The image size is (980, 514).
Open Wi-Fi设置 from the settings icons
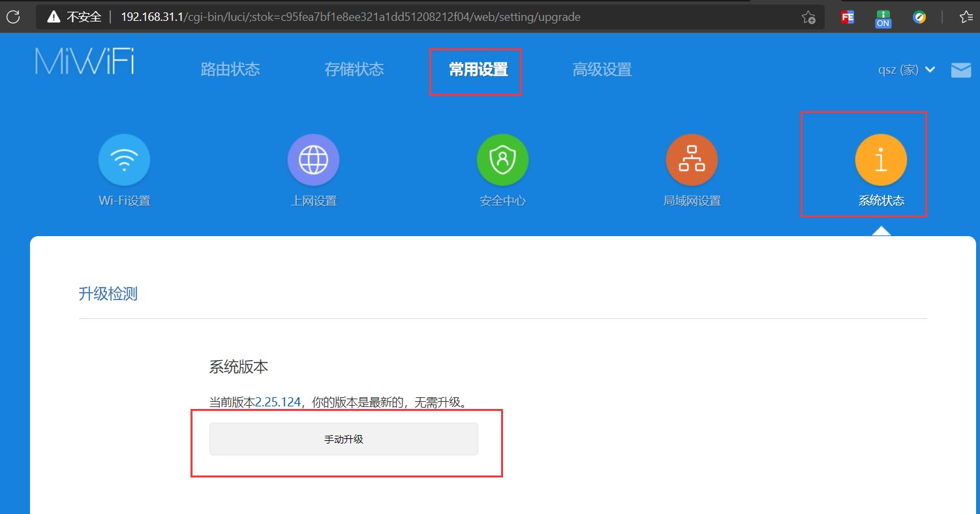point(124,159)
